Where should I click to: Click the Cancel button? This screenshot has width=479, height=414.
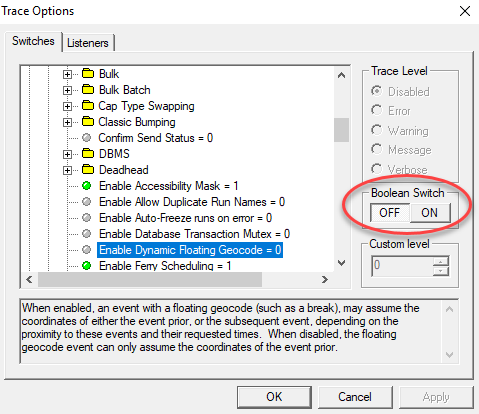coord(355,397)
